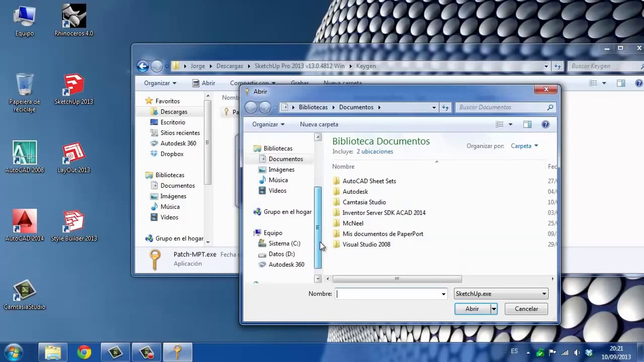Open the SketchUp.exe file type dropdown
644x362 pixels.
click(544, 294)
